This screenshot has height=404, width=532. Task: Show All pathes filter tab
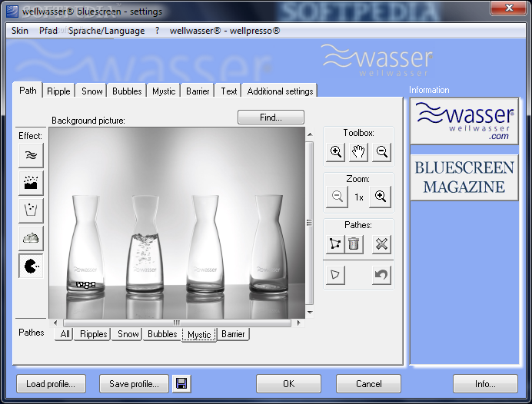pos(65,334)
